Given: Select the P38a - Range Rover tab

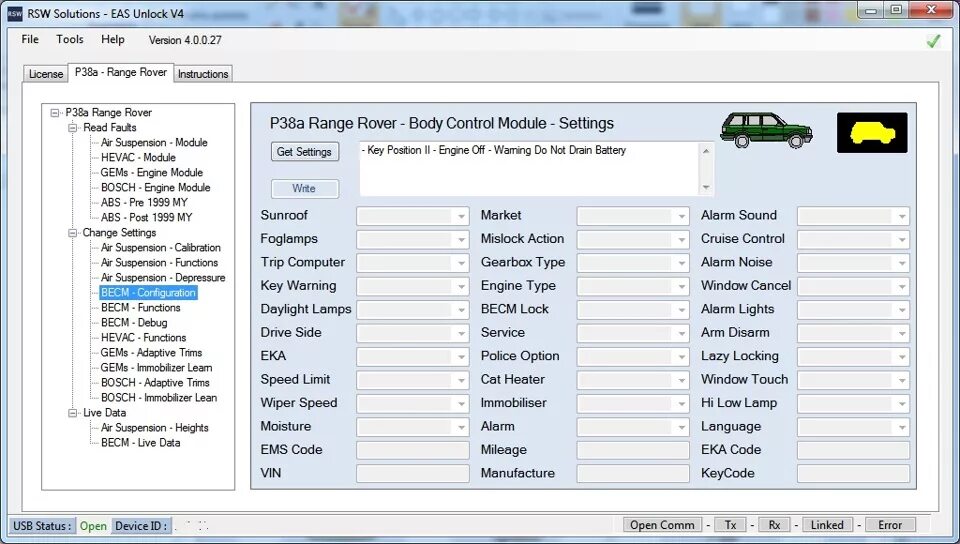Looking at the screenshot, I should point(121,72).
